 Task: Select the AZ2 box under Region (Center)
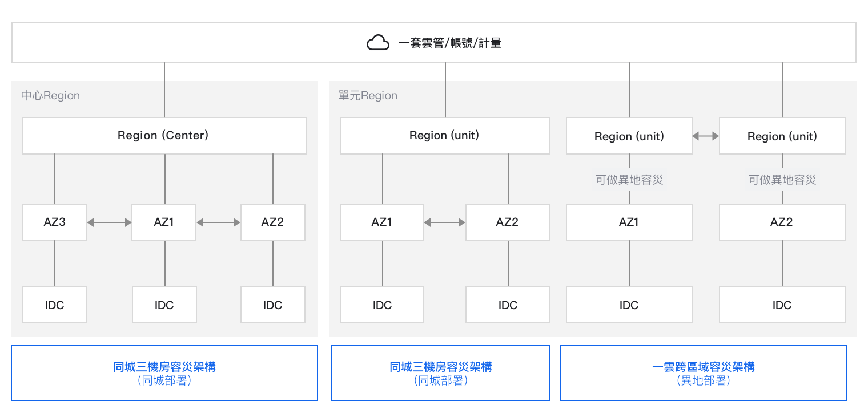pyautogui.click(x=273, y=222)
